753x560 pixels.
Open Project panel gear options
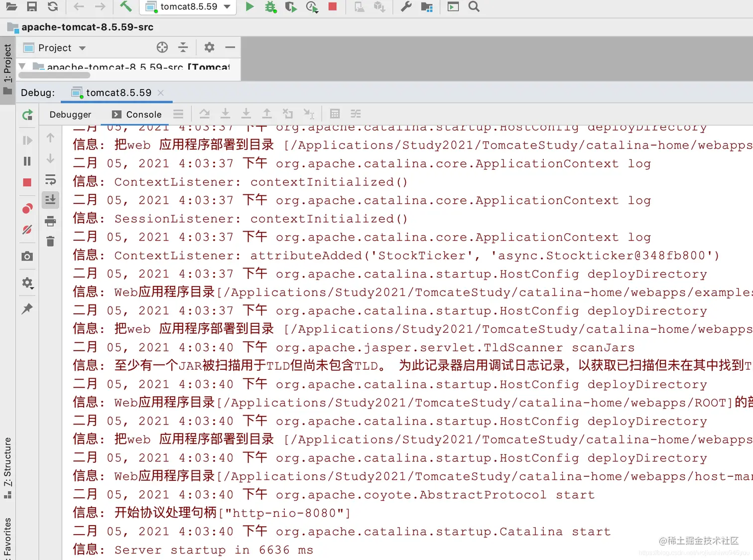point(209,47)
